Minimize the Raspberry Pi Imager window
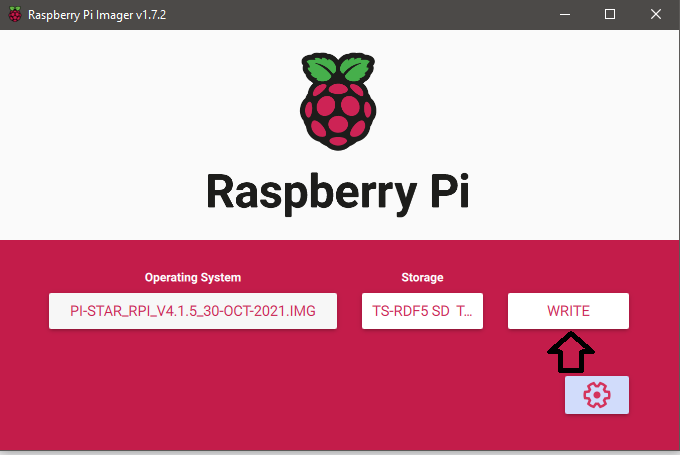Screen dimensions: 680x455 (565, 14)
